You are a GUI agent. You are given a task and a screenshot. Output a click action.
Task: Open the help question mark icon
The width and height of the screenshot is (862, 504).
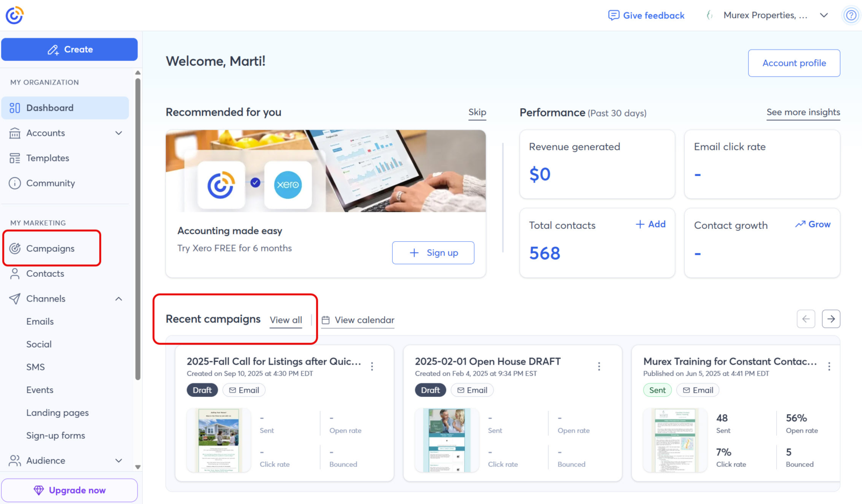pos(851,15)
